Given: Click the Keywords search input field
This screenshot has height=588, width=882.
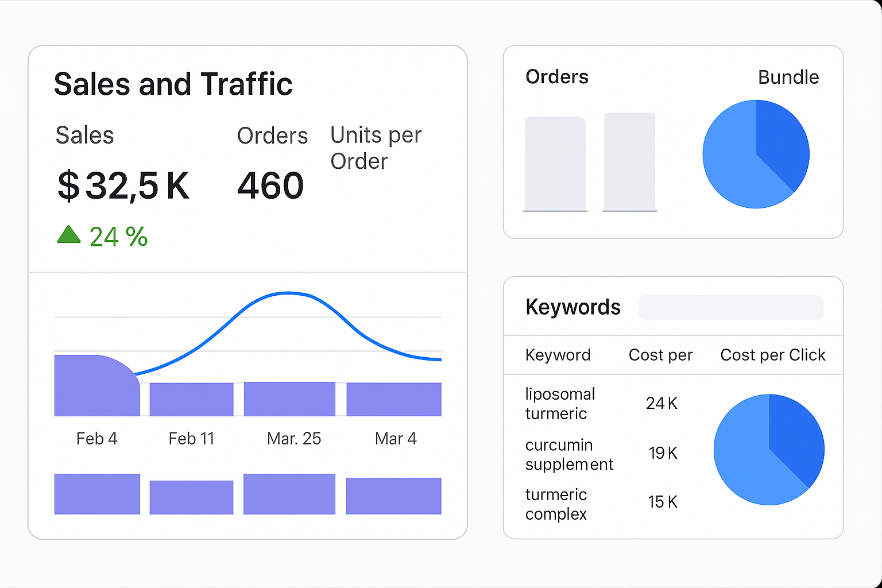Looking at the screenshot, I should coord(731,308).
